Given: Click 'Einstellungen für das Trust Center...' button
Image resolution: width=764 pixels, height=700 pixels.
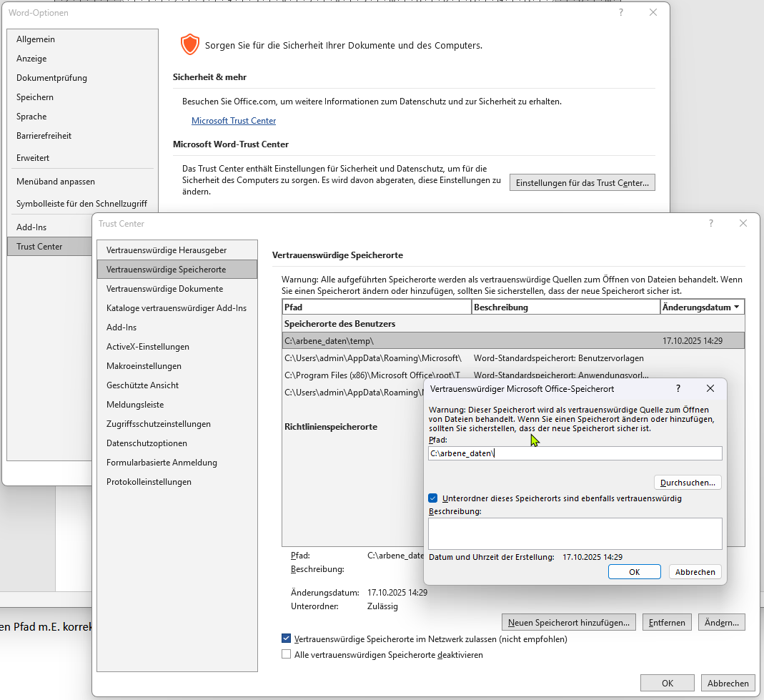Looking at the screenshot, I should (x=582, y=182).
